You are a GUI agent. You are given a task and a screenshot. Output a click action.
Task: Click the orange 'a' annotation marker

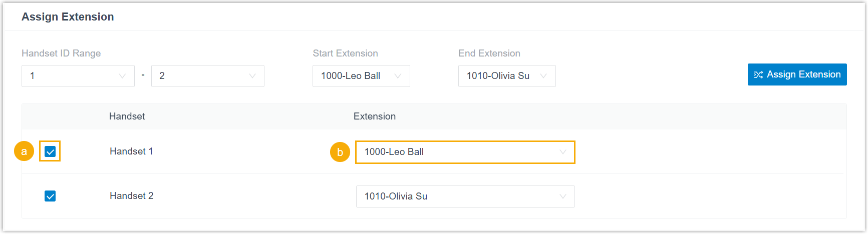pyautogui.click(x=24, y=151)
